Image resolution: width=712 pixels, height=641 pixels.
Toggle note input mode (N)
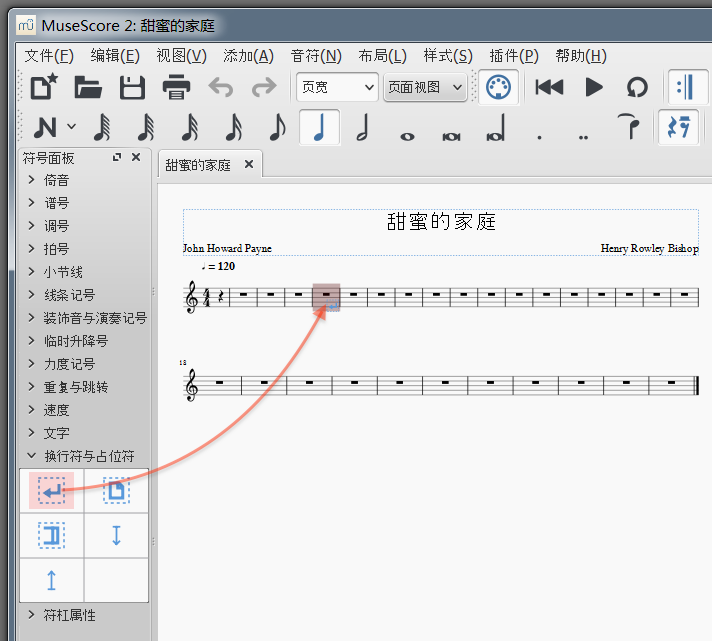[43, 127]
